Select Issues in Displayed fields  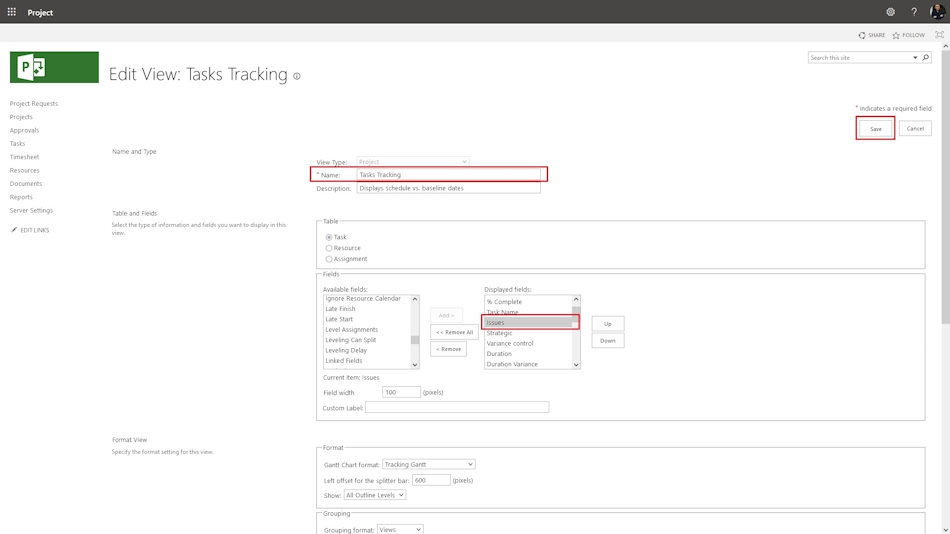(x=528, y=322)
